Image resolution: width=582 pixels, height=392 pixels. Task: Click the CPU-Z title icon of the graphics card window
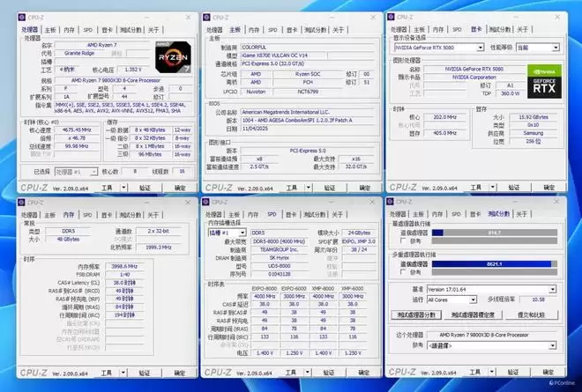tap(391, 17)
